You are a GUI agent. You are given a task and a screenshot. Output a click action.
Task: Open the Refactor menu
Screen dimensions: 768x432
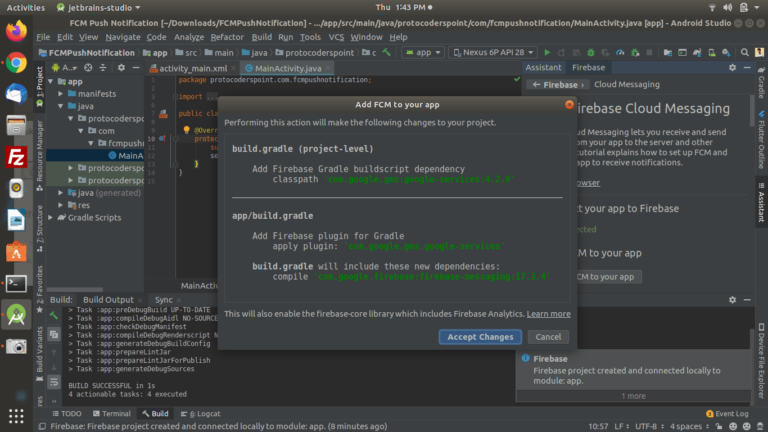click(227, 37)
